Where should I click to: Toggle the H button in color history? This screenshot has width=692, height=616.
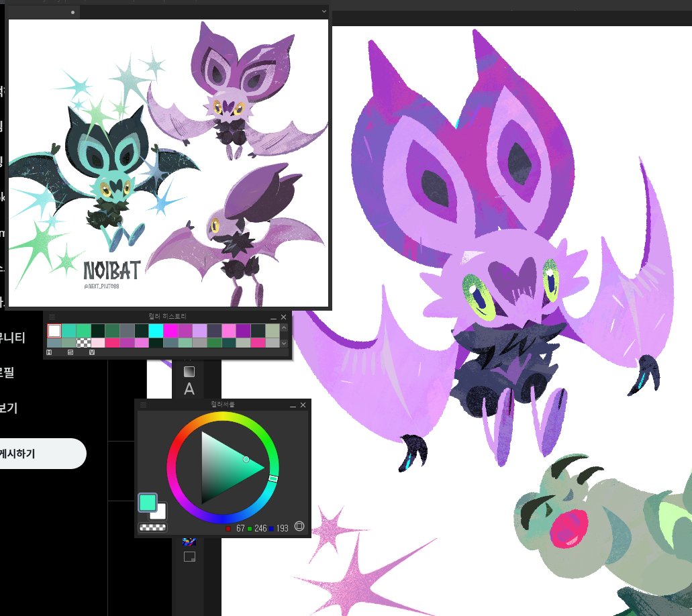tap(49, 352)
